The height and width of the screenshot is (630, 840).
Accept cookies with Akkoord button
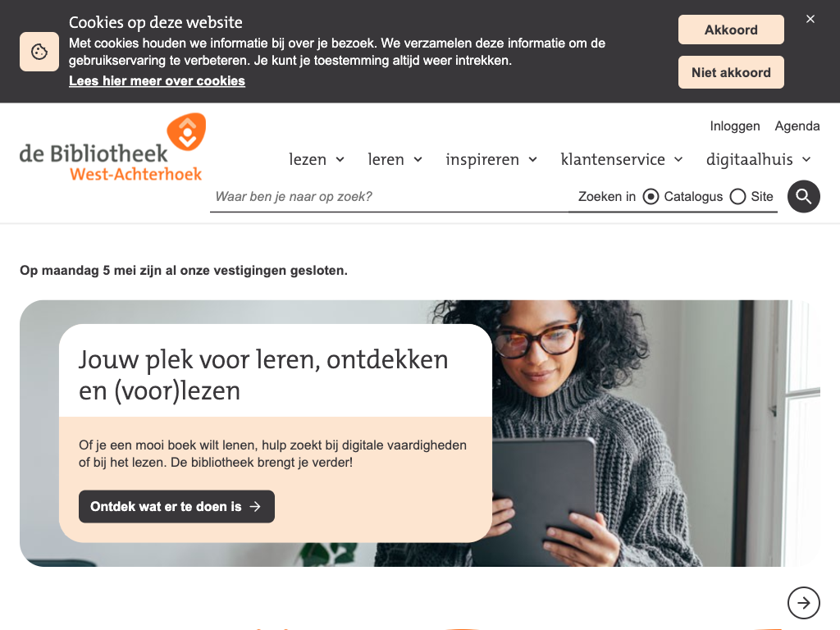(731, 30)
